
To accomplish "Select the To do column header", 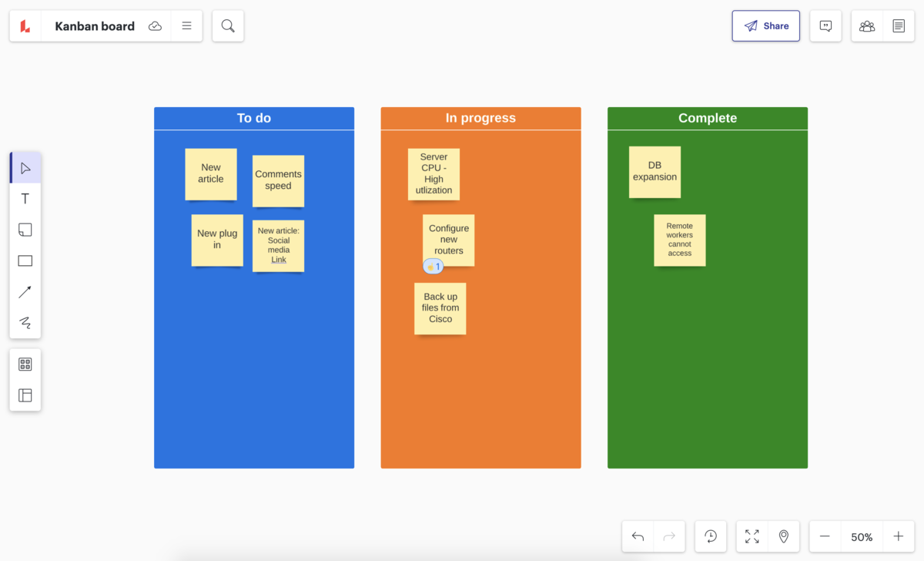I will pyautogui.click(x=254, y=118).
